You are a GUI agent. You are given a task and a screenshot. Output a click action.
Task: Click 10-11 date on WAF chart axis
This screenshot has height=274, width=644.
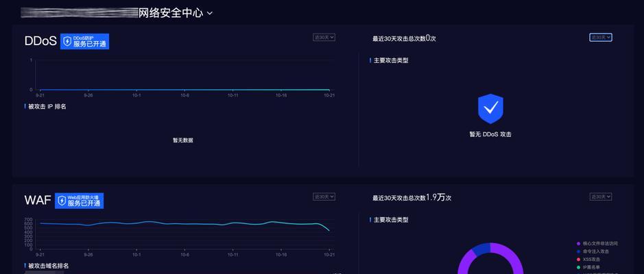coord(233,255)
